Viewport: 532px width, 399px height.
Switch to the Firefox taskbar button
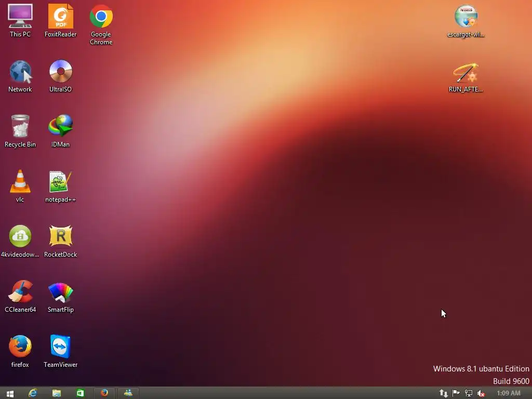[104, 393]
